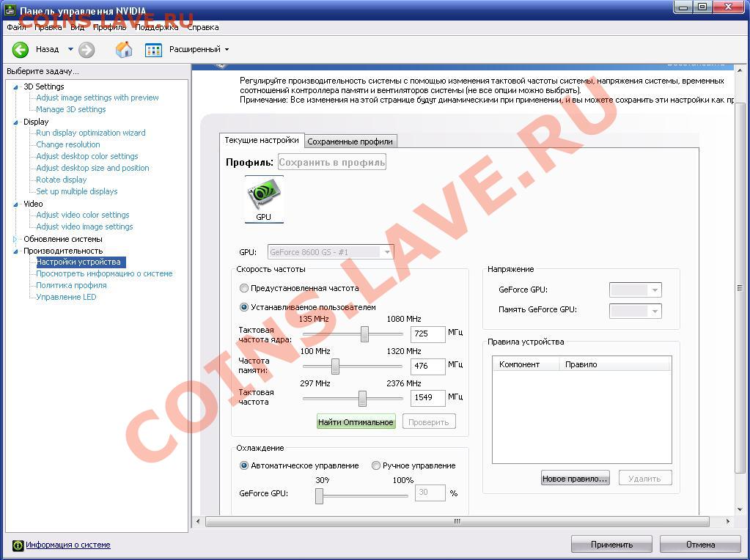Click the fan speed percent field
Image resolution: width=750 pixels, height=560 pixels.
pyautogui.click(x=430, y=493)
